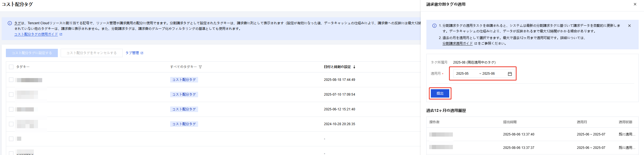This screenshot has width=644, height=155.
Task: Set end month 2025-06 in 適用月 field
Action: tap(489, 74)
